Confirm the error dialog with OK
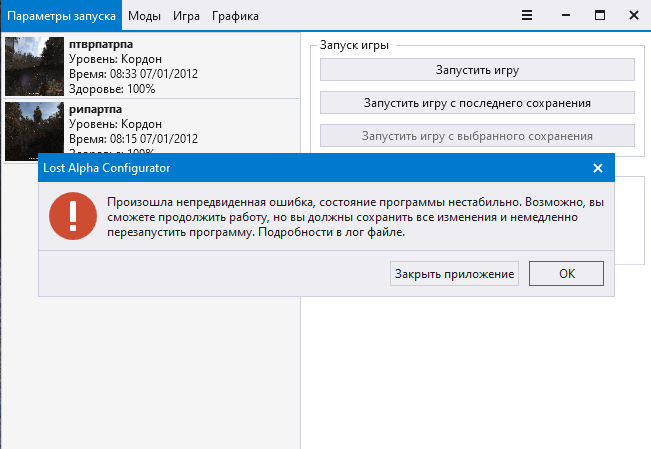Image resolution: width=651 pixels, height=449 pixels. click(x=566, y=274)
